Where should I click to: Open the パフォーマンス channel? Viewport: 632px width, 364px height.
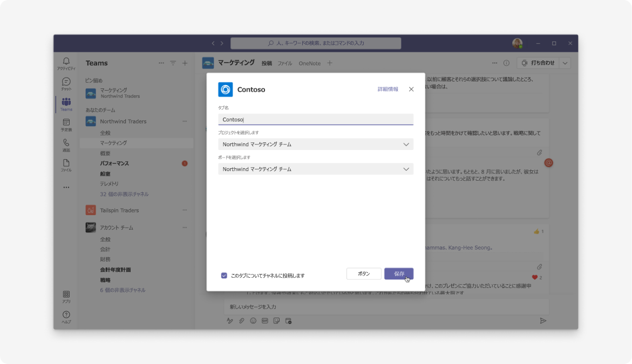(114, 163)
